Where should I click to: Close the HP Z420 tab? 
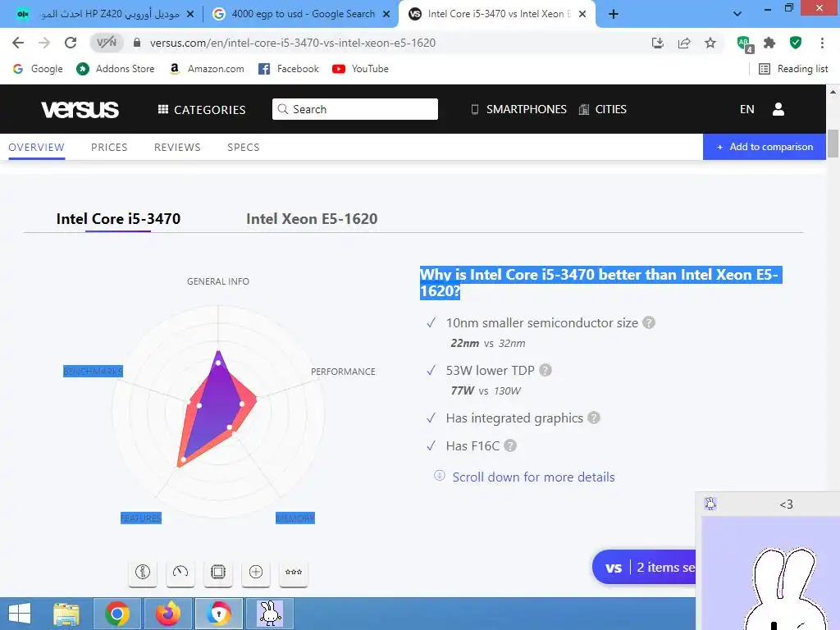click(x=190, y=14)
